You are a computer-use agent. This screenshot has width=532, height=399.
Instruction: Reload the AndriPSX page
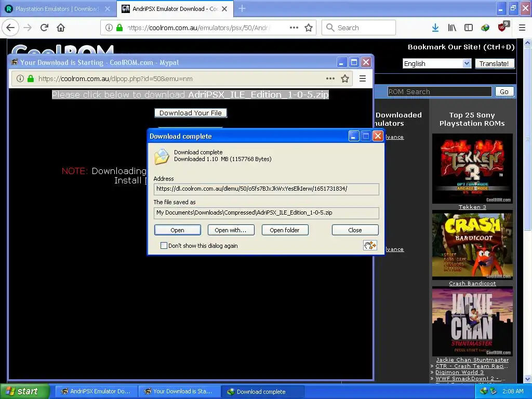pos(45,28)
